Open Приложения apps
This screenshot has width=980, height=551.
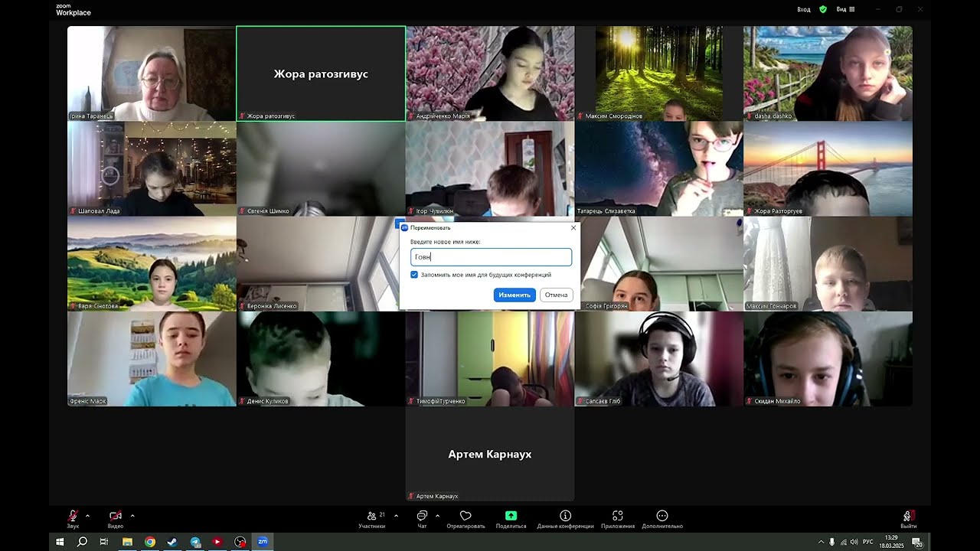coord(618,519)
